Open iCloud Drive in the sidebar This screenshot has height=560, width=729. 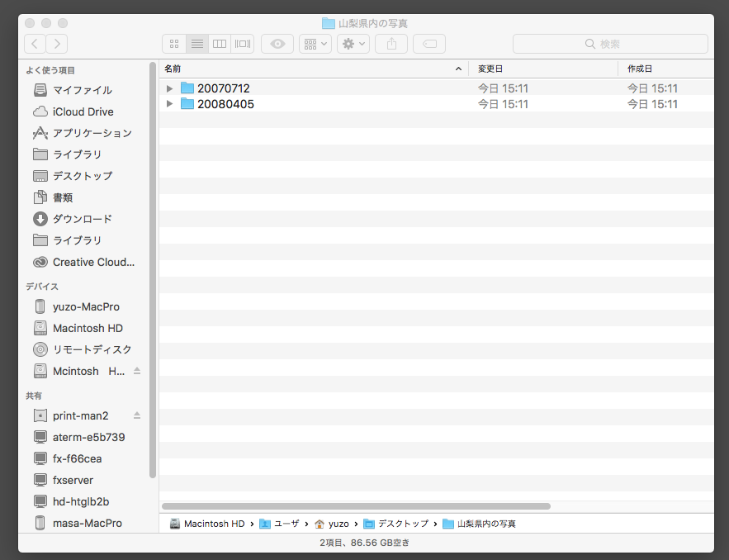point(73,112)
